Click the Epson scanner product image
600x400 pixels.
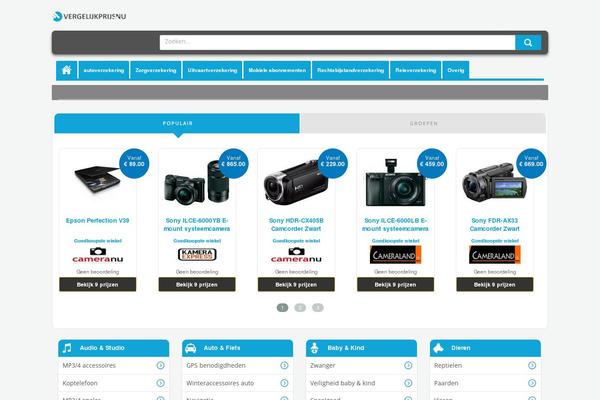point(98,180)
